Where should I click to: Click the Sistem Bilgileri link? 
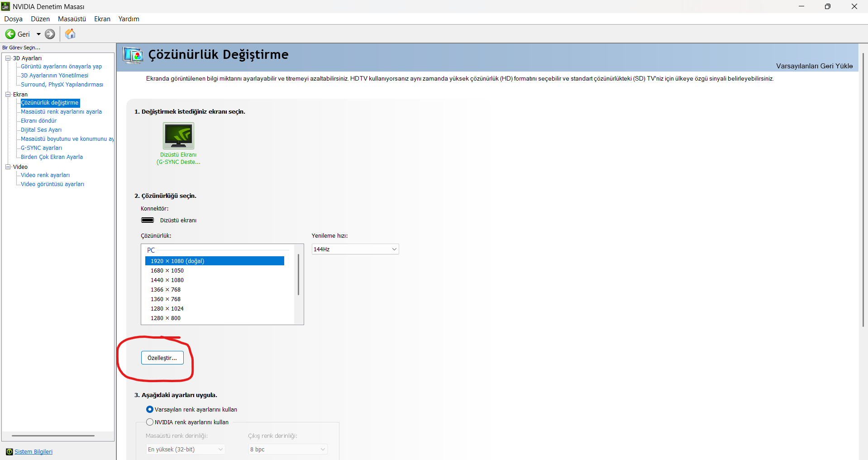tap(33, 452)
